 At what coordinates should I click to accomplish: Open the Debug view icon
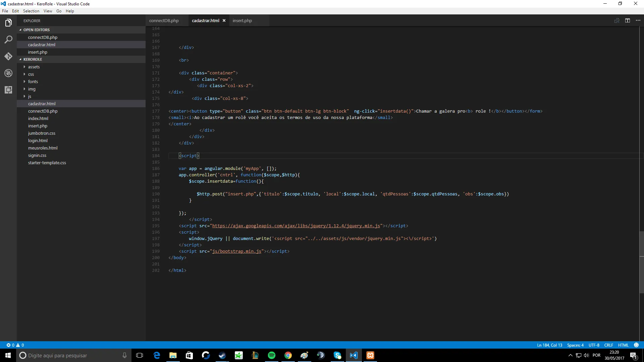(x=8, y=73)
